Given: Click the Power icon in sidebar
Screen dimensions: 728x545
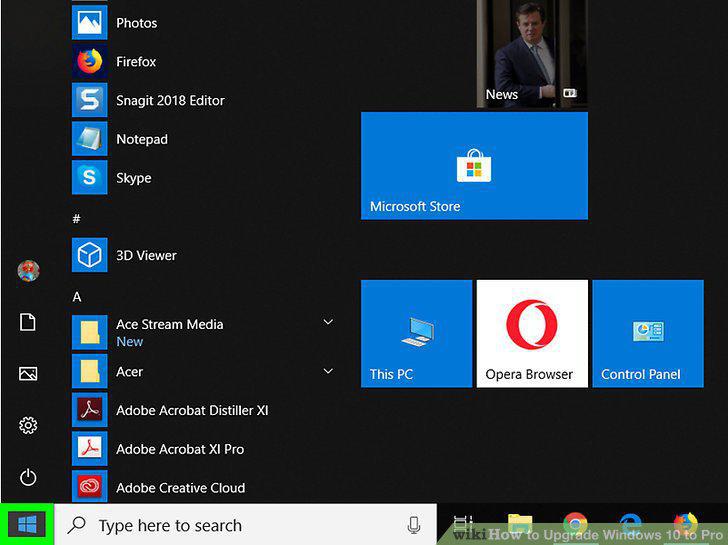Looking at the screenshot, I should click(28, 477).
